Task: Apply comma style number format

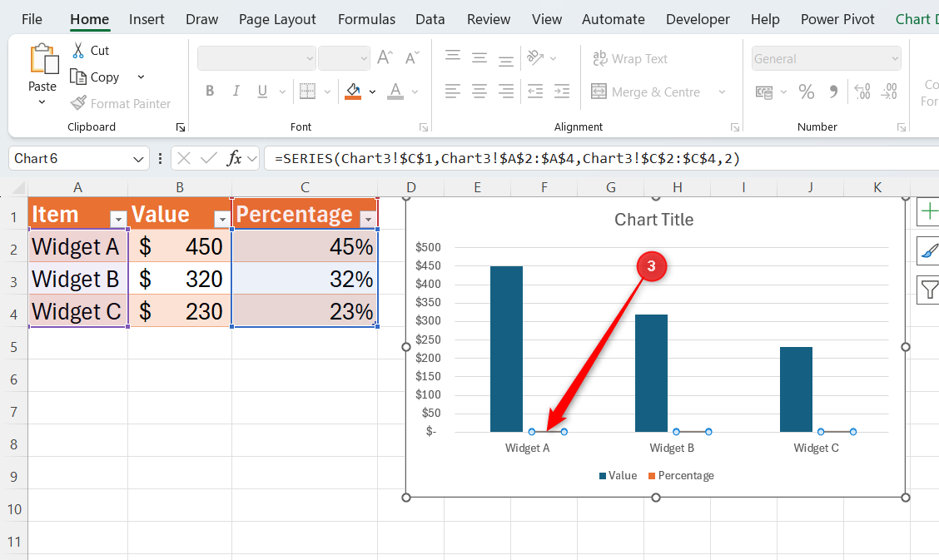Action: tap(833, 92)
